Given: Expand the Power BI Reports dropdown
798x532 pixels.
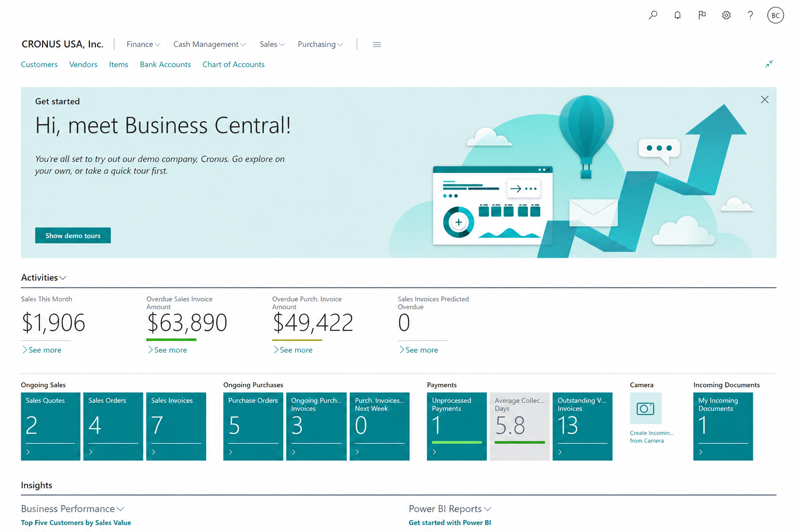Looking at the screenshot, I should 450,509.
